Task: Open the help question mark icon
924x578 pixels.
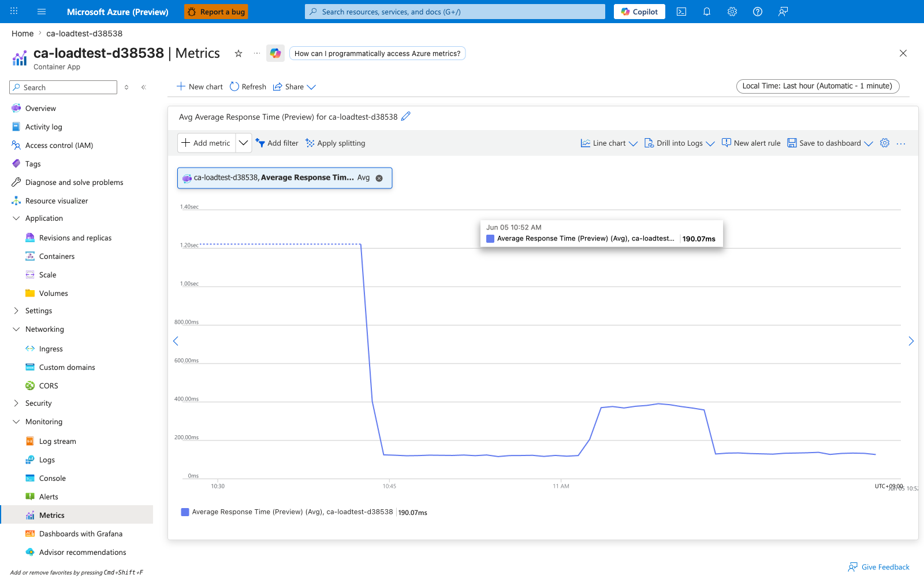Action: point(758,12)
